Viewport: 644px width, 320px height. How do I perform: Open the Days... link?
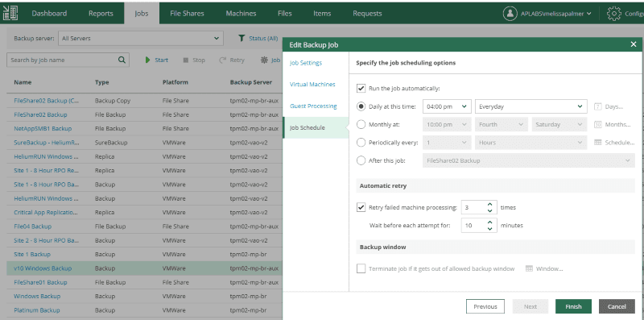614,106
